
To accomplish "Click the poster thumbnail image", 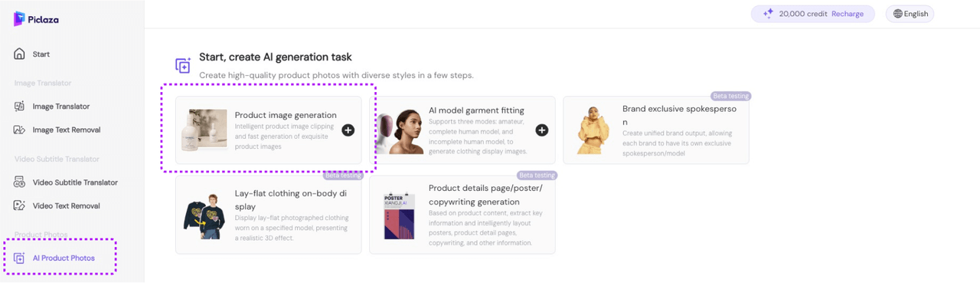I will point(398,216).
